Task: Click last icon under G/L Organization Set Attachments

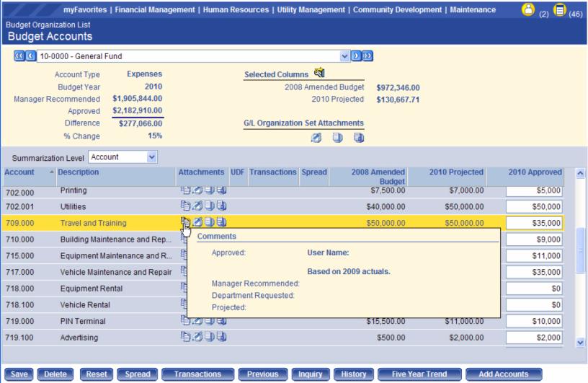Action: (358, 138)
